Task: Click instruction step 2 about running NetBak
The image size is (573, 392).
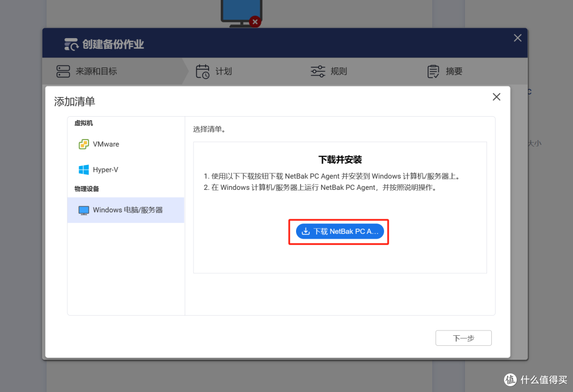Action: pyautogui.click(x=320, y=188)
